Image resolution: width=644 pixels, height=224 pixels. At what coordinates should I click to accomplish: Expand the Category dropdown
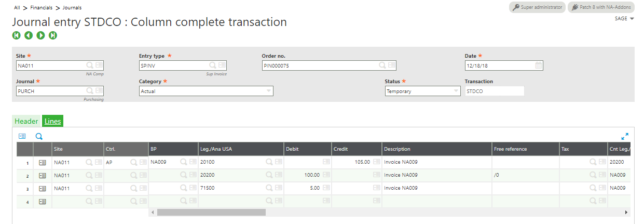[268, 91]
